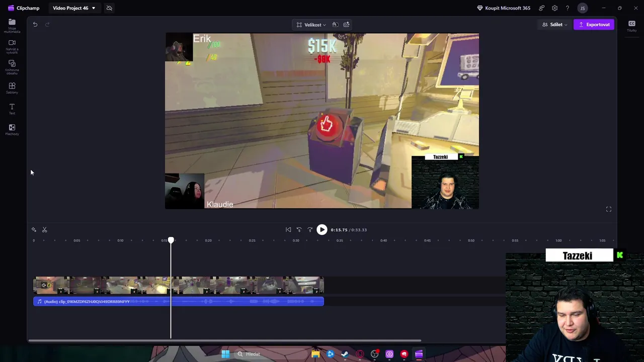Select the audio clip clip_01KMZDF6ZHJ0QVJ49DRR89NFYY
Viewport: 644px width, 362px height.
point(179,301)
